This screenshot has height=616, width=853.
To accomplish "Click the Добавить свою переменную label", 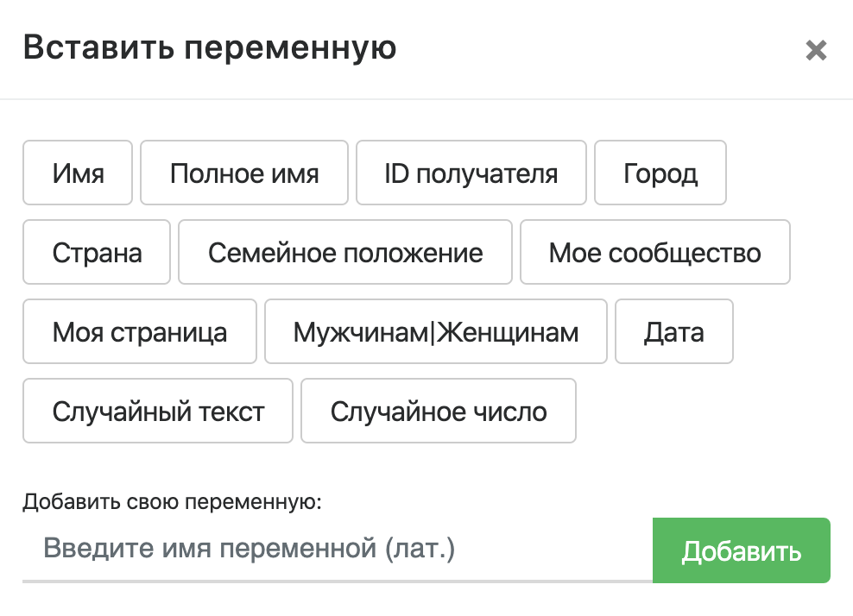I will tap(172, 502).
